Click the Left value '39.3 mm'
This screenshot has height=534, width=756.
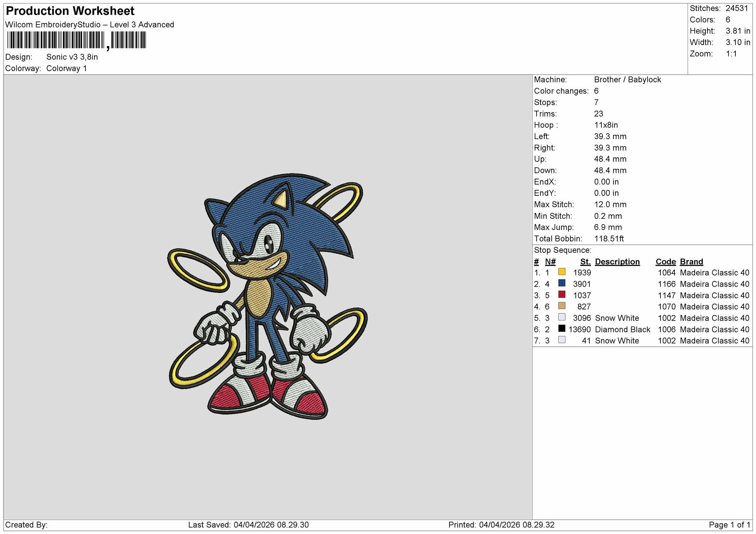(x=610, y=137)
